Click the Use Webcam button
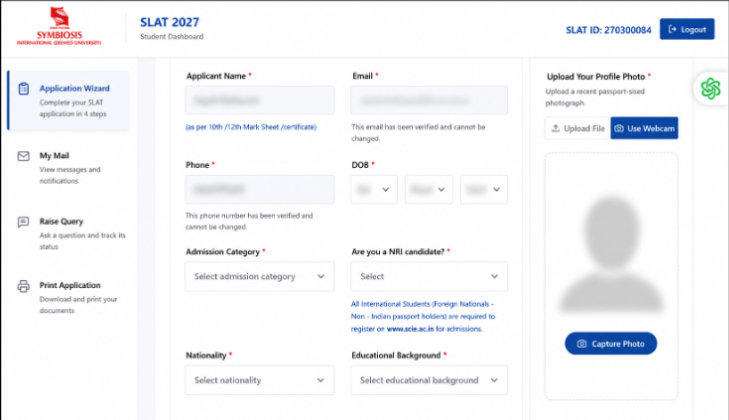729x420 pixels. (x=644, y=128)
